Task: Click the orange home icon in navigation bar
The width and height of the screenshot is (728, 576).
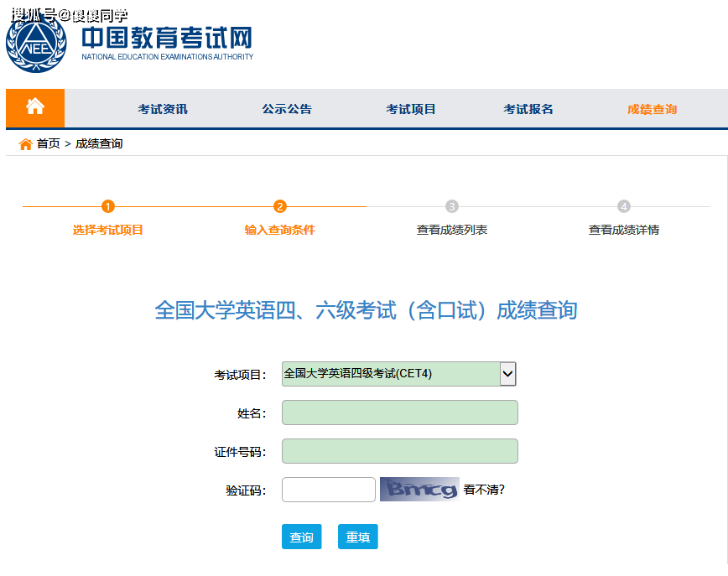Action: click(34, 108)
